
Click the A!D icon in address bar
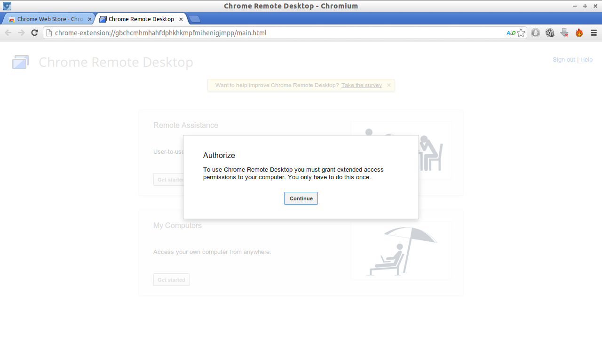click(511, 33)
